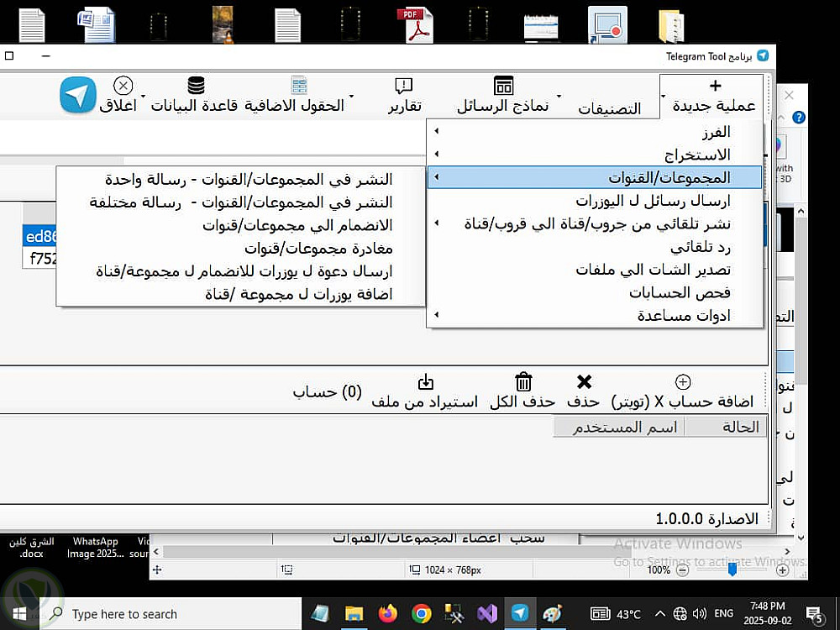Show hidden tray icons chevron

(x=660, y=614)
